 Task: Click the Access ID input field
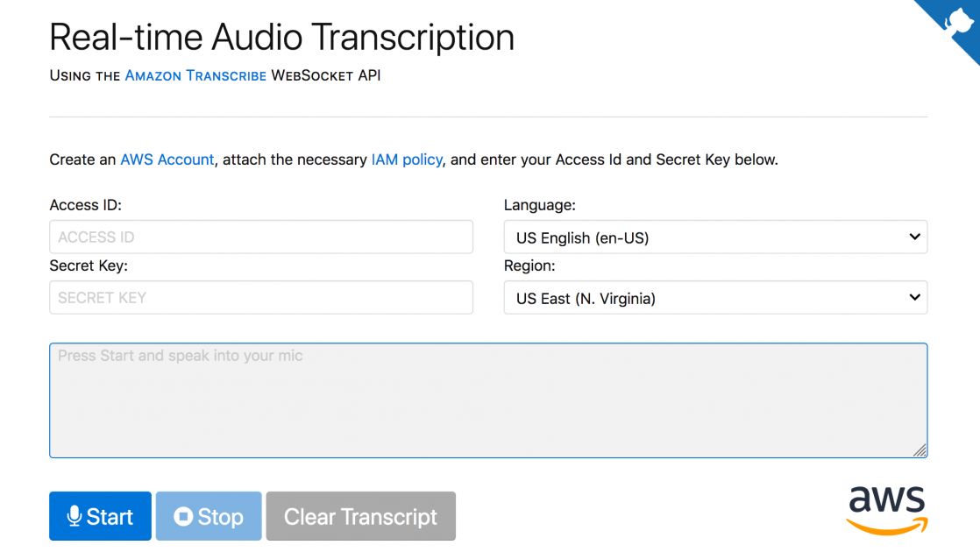click(260, 237)
